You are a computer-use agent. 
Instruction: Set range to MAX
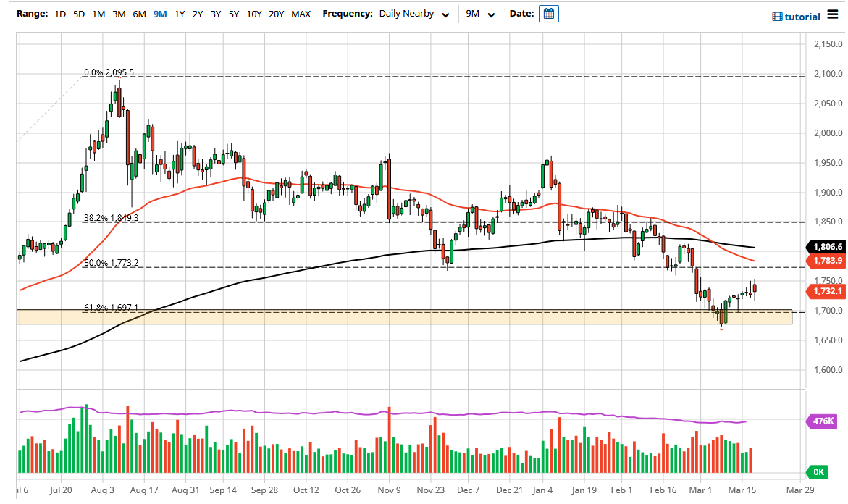pyautogui.click(x=301, y=14)
